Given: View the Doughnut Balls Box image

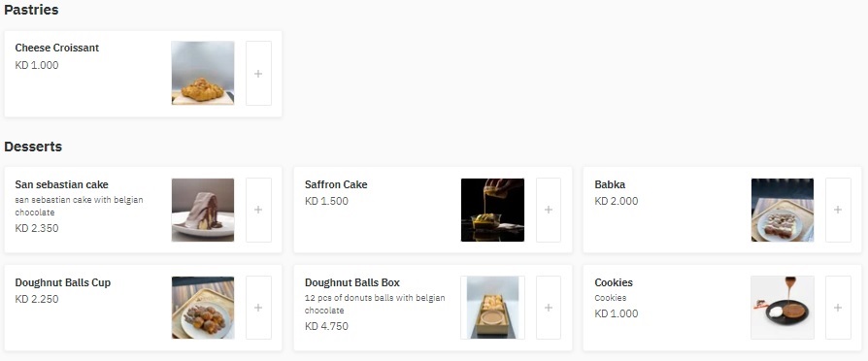Looking at the screenshot, I should pos(492,308).
